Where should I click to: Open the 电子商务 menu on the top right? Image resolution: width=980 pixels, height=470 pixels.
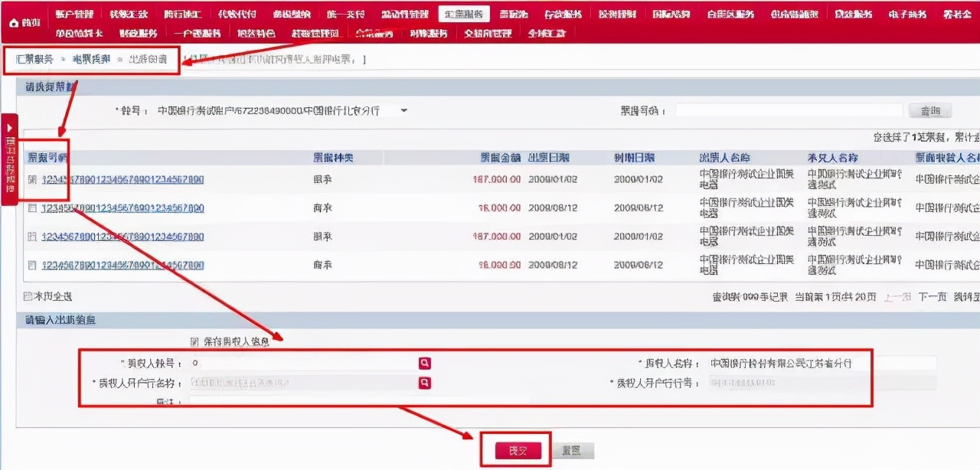pyautogui.click(x=906, y=12)
